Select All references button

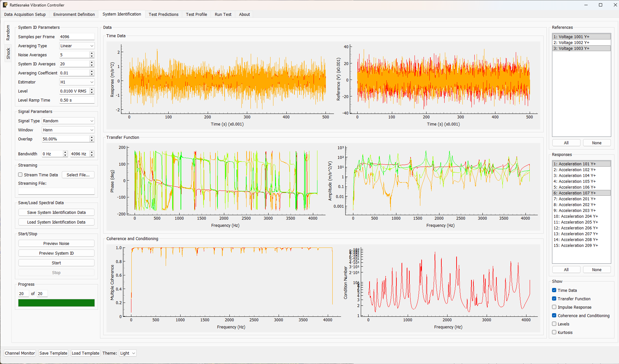coord(566,143)
